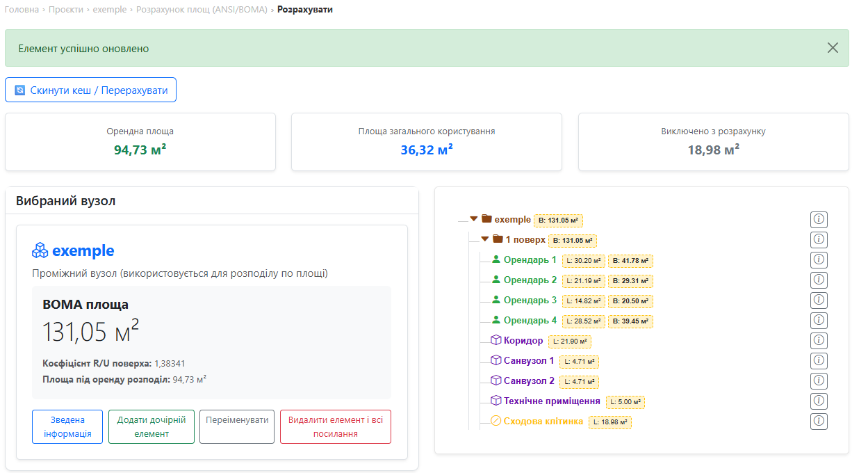Open info icon for Орендарь 2 row
868x473 pixels.
click(819, 280)
